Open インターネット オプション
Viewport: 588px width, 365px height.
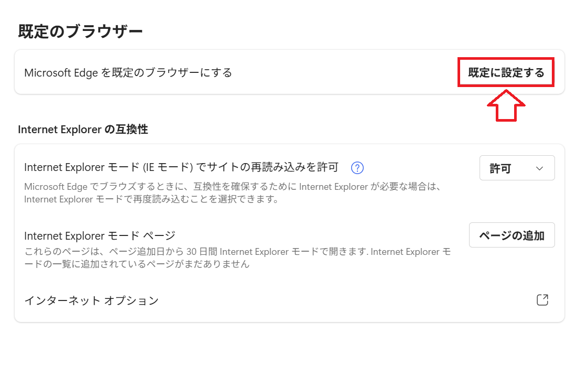pyautogui.click(x=91, y=299)
